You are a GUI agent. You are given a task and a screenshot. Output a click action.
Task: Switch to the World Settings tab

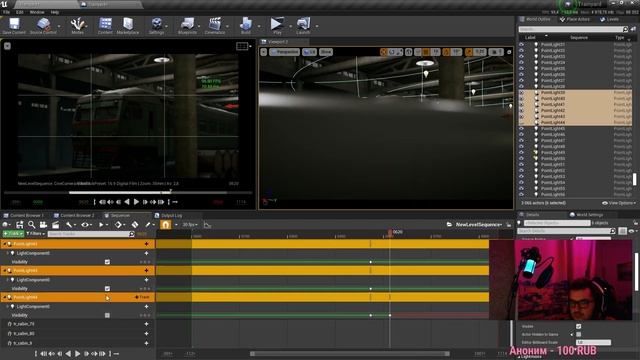[589, 215]
